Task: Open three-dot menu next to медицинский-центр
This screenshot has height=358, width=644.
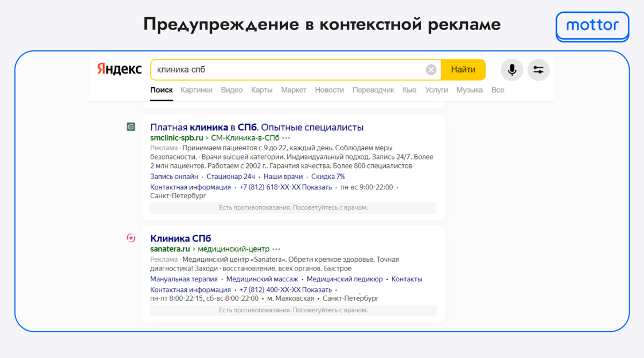Action: click(276, 249)
